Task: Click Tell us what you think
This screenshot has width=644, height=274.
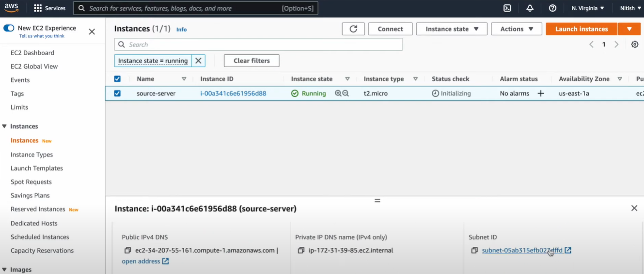Action: 42,36
